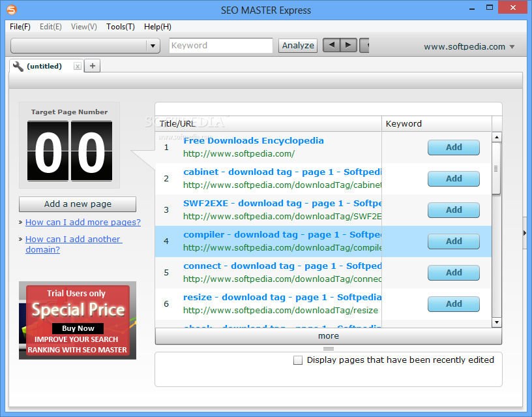Maximize the SEO MASTER Express window
This screenshot has height=417, width=532.
[489, 7]
